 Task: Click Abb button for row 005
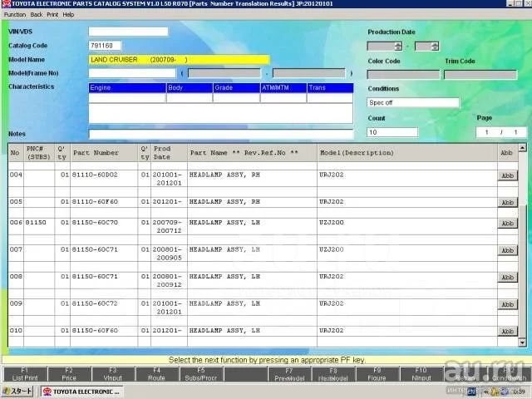click(508, 203)
